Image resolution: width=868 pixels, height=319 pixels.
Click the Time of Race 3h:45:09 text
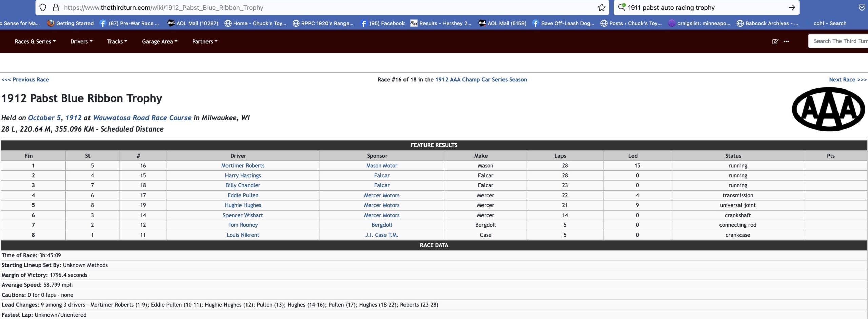(31, 255)
